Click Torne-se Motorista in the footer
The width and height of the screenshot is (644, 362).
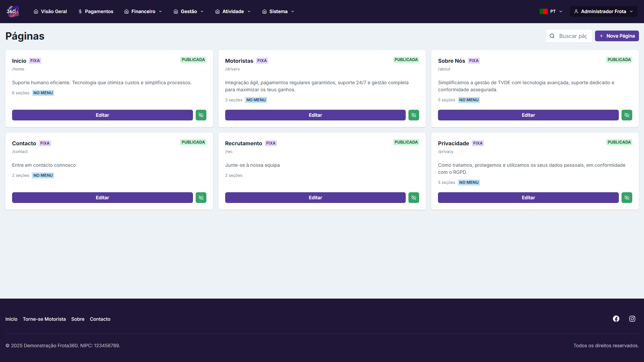point(44,319)
